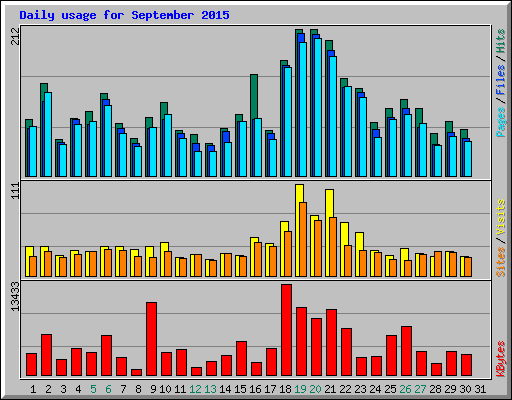Screen dimensions: 512x400
Task: Click green weekend day label 5
Action: pyautogui.click(x=93, y=389)
